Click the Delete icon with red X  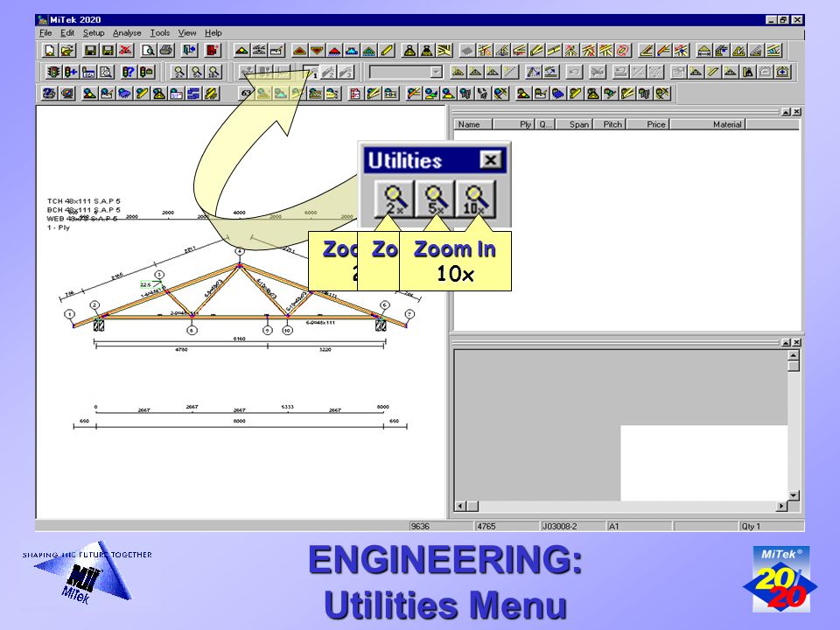[x=125, y=51]
